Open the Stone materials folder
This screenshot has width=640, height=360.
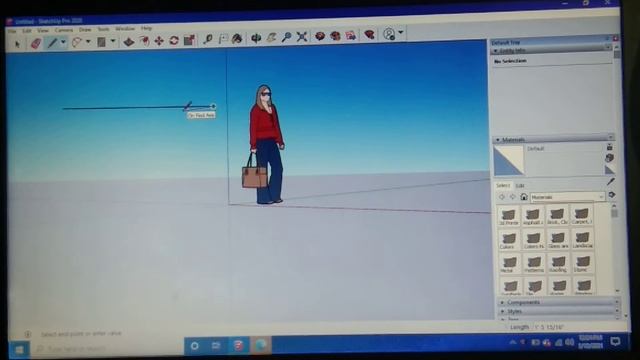[x=582, y=263]
